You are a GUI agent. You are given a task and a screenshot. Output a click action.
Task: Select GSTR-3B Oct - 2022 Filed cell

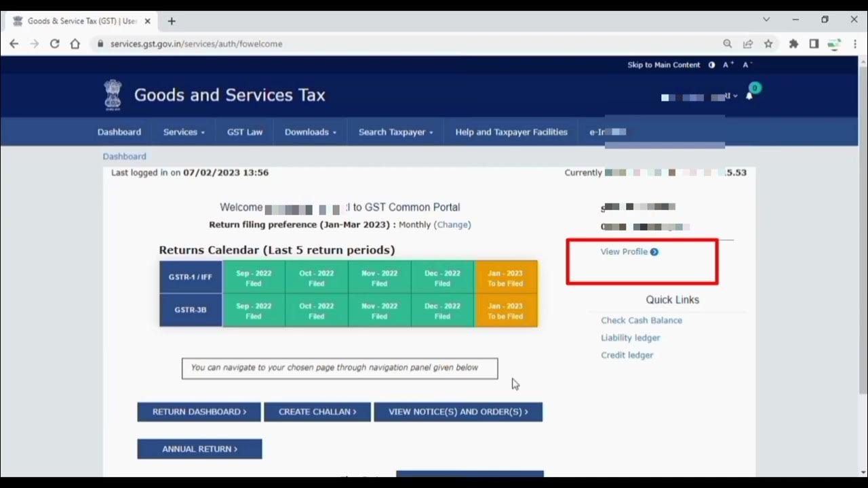[x=317, y=310]
